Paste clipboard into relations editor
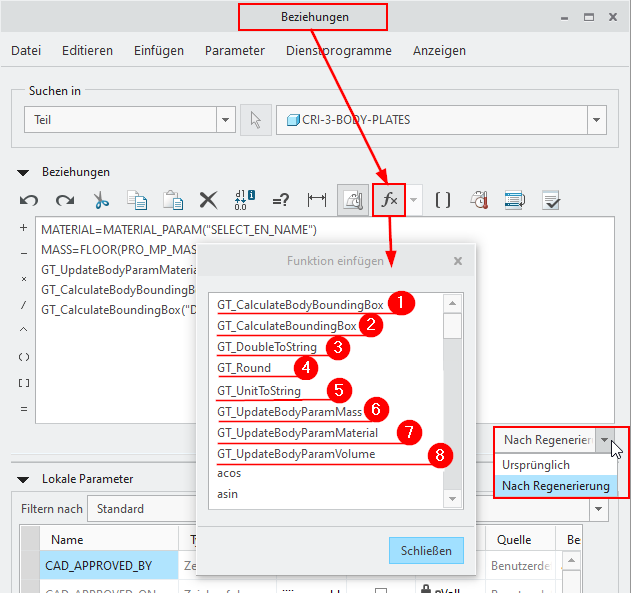 click(x=173, y=200)
